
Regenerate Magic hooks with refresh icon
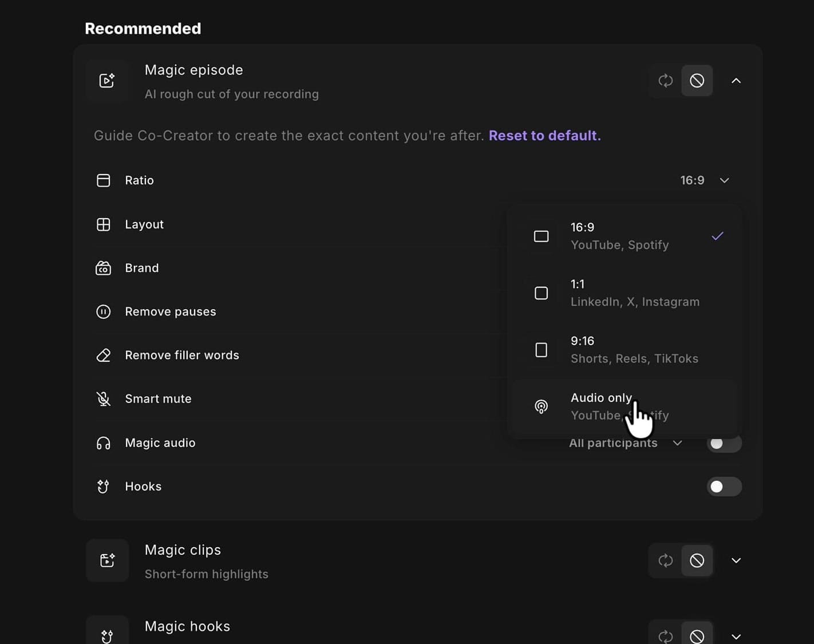click(x=665, y=635)
